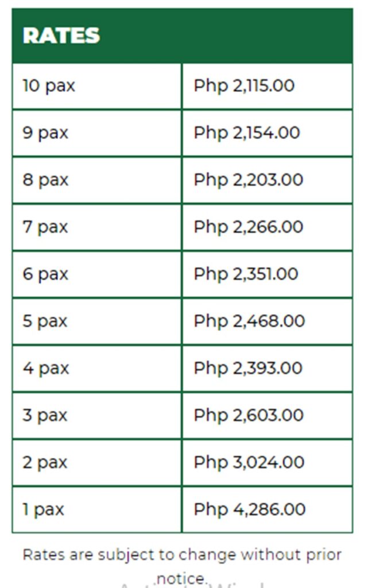368x588 pixels.
Task: Select the 8 pax cell
Action: pos(45,180)
